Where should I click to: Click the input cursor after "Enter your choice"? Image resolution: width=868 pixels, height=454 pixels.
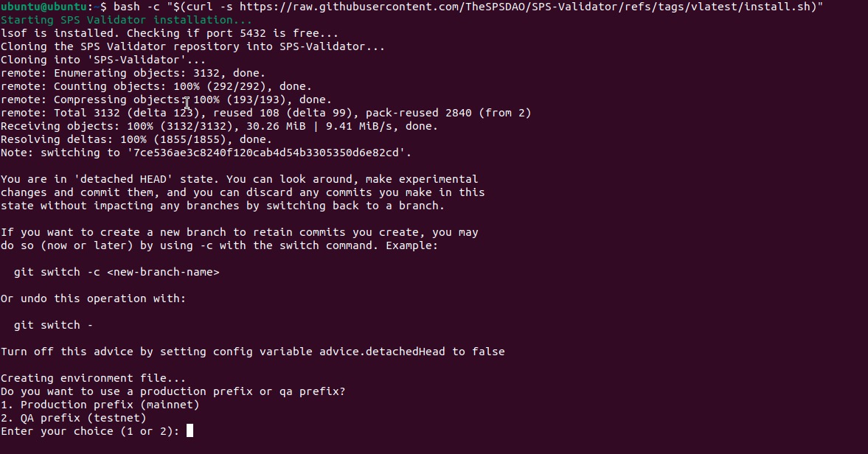(190, 431)
